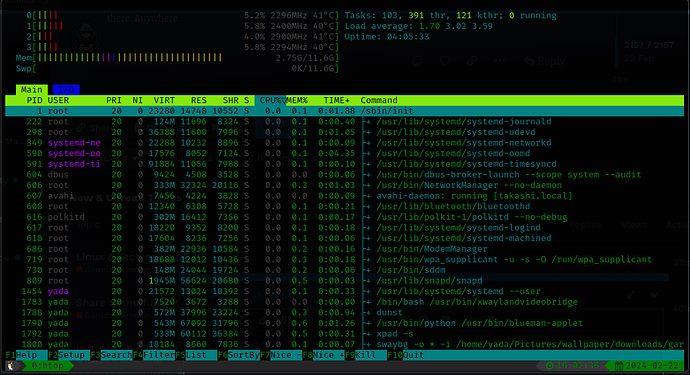Select the blueman-applet process row
The width and height of the screenshot is (690, 375).
coord(345,323)
